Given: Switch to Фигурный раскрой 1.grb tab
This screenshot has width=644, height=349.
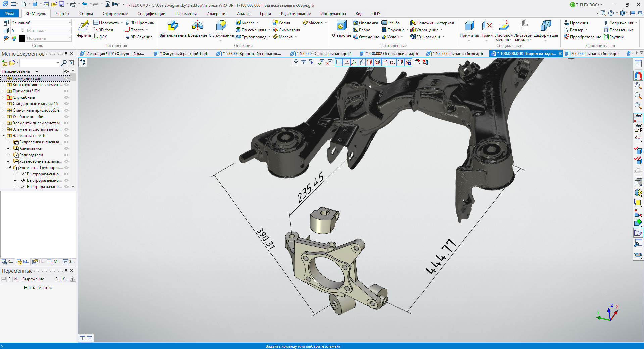Looking at the screenshot, I should click(182, 53).
